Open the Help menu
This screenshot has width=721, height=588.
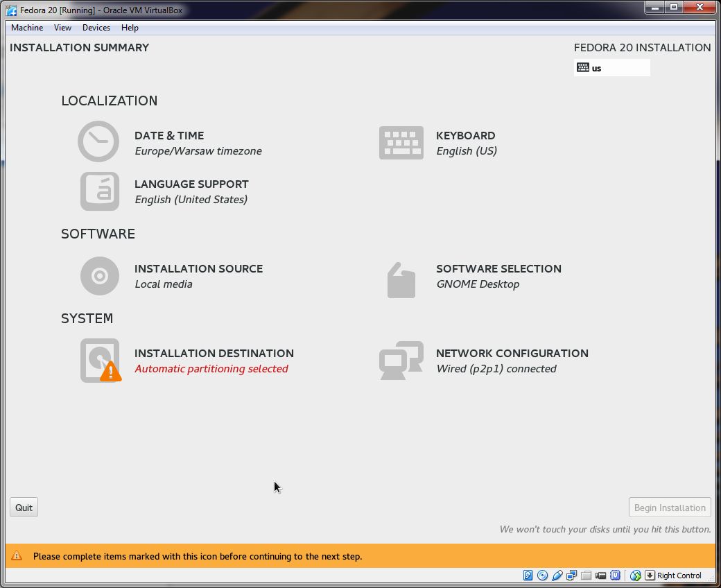(x=130, y=28)
